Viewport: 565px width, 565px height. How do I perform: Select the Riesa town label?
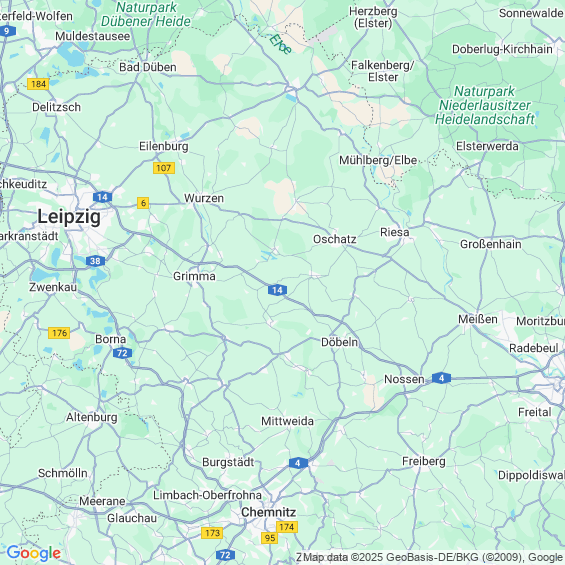[x=395, y=232]
